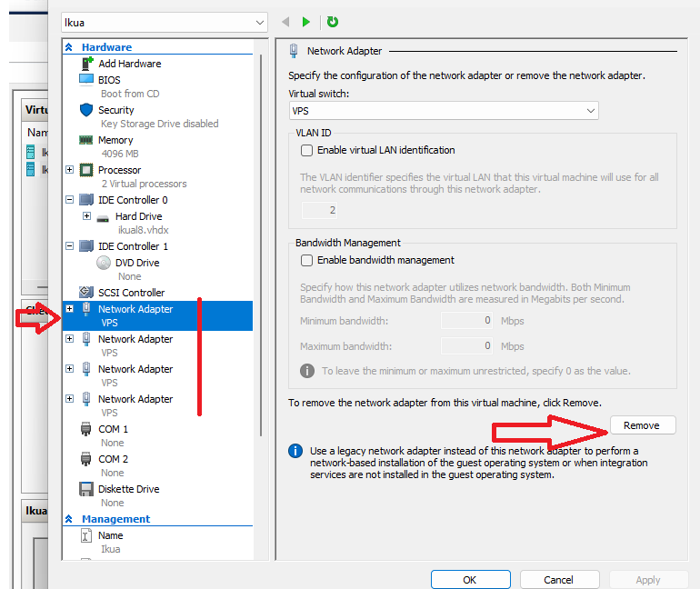
Task: Collapse the IDE Controller 1 node
Action: point(70,245)
